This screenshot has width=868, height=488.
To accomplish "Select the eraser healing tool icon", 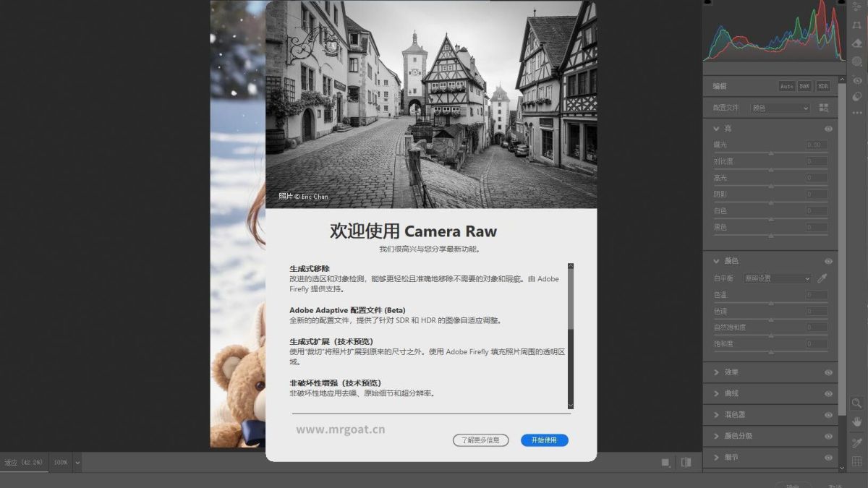I will coord(857,43).
